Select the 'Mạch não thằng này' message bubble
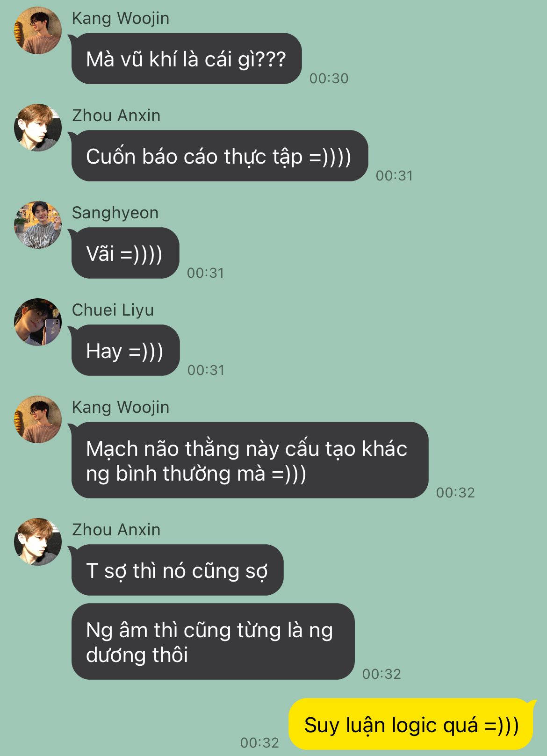This screenshot has height=756, width=547. coord(249,460)
